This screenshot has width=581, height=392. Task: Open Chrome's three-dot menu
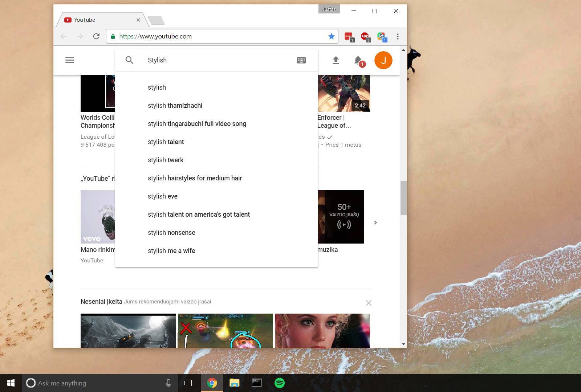tap(398, 36)
